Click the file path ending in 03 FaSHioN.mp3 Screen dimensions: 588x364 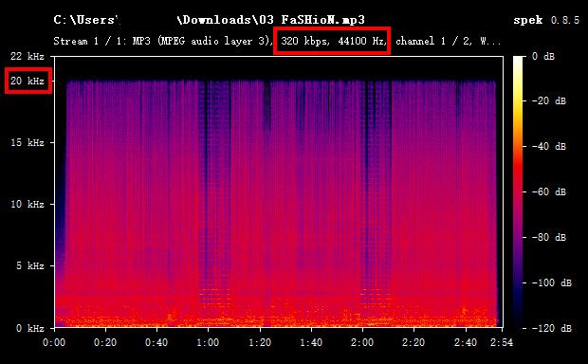(209, 20)
